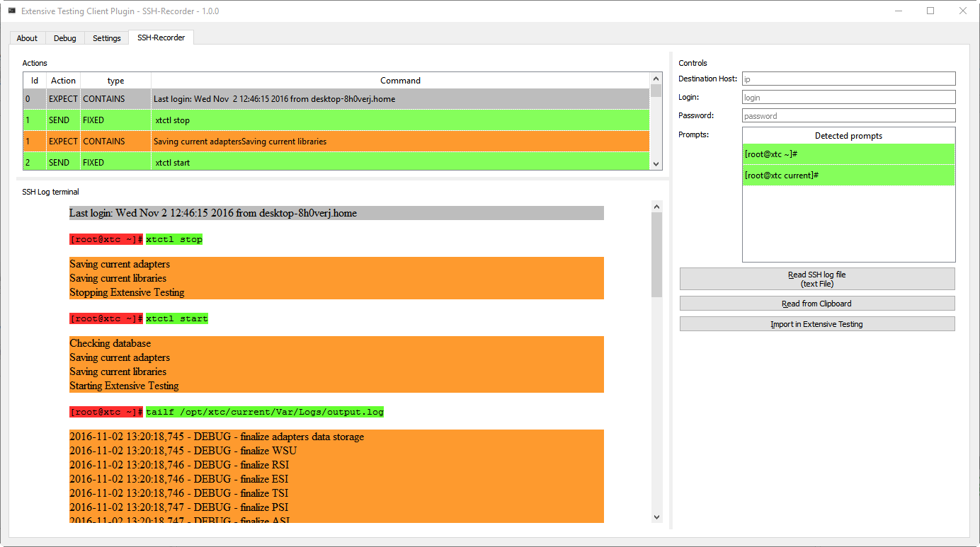Select the Saving current adapters action row
This screenshot has width=980, height=547.
coord(336,142)
